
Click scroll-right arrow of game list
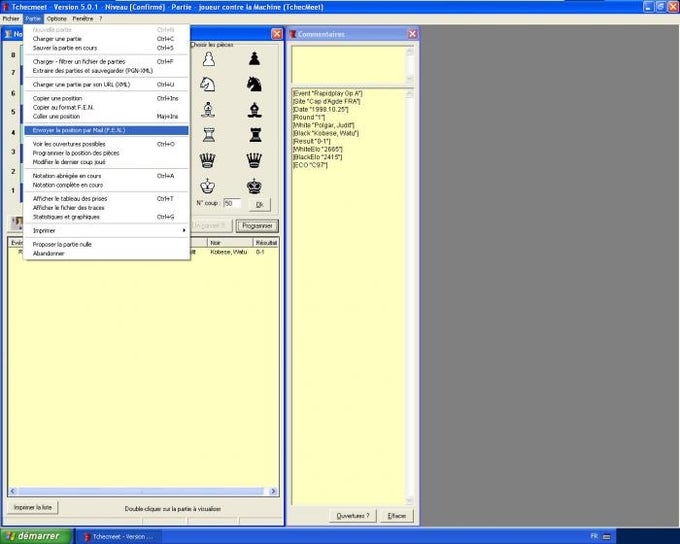[x=273, y=492]
